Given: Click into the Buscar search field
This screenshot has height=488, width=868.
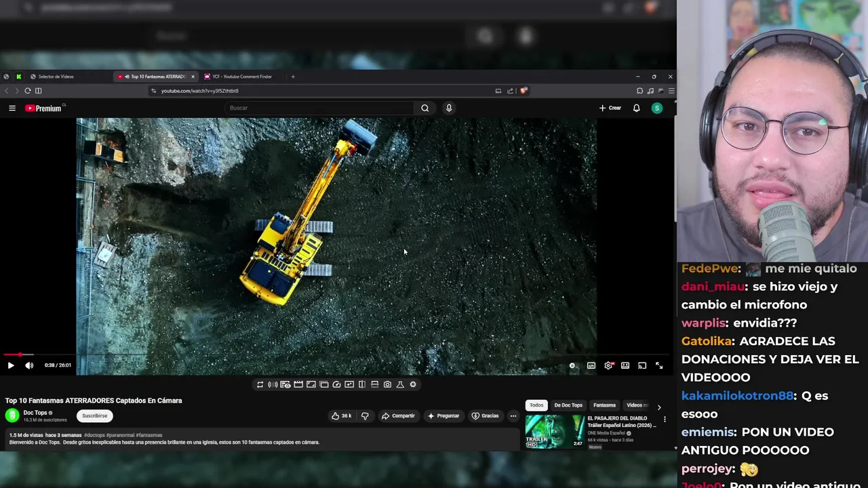Looking at the screenshot, I should point(319,108).
